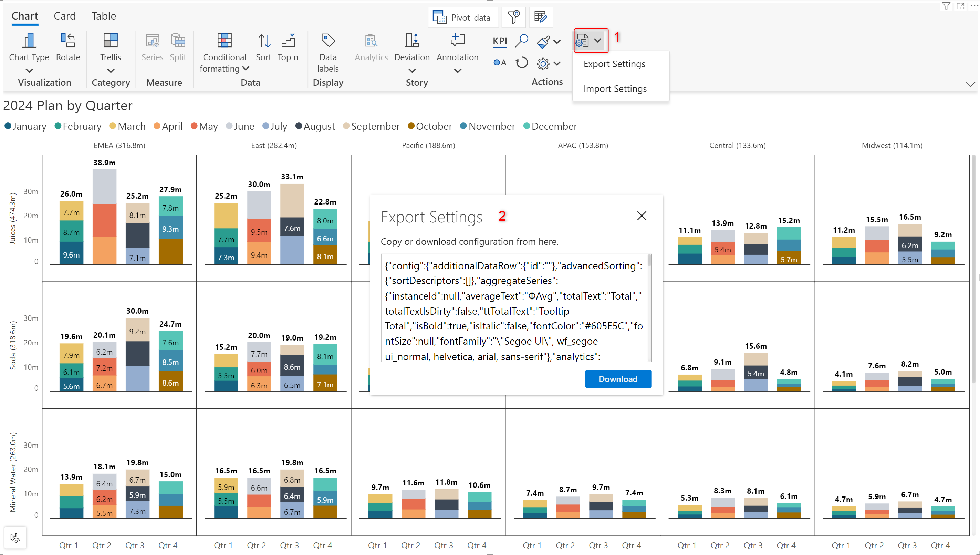
Task: Click the Download button
Action: coord(617,379)
